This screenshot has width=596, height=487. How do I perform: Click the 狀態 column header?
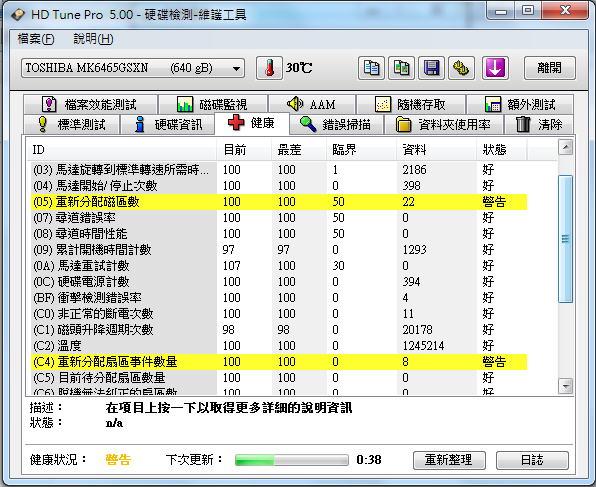[502, 150]
